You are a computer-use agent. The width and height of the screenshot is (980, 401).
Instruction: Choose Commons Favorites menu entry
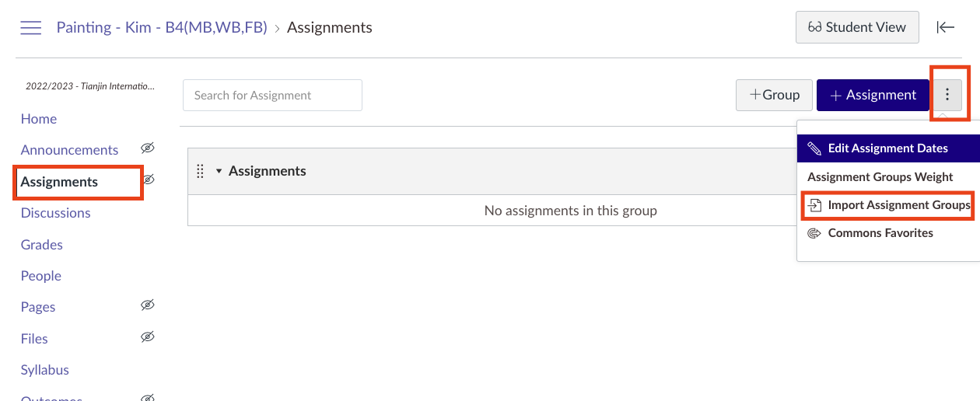(880, 233)
